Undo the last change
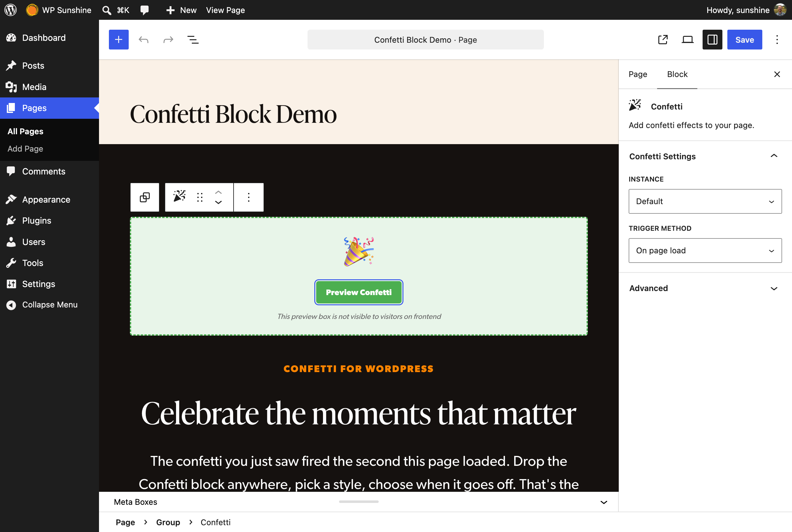This screenshot has width=792, height=532. pyautogui.click(x=144, y=40)
